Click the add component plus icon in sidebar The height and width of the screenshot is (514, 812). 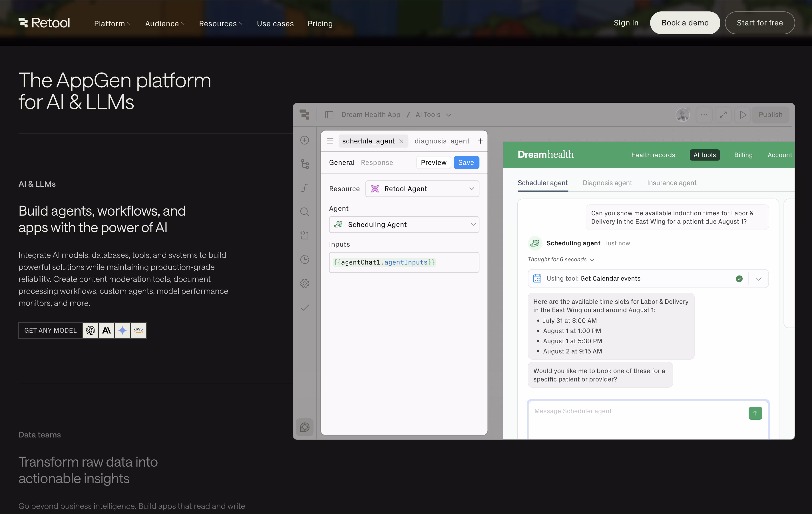point(304,140)
